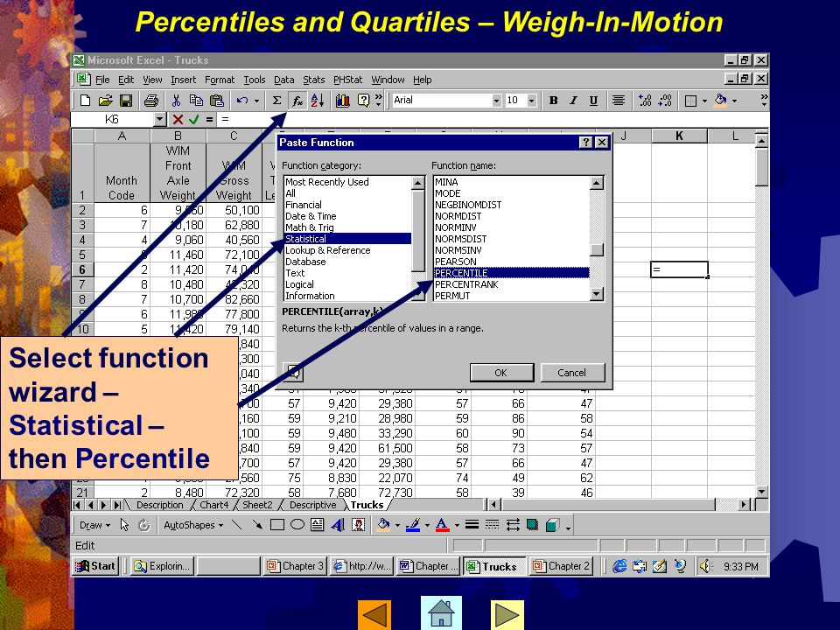Open the 3-D style tool
Image resolution: width=840 pixels, height=630 pixels.
pos(552,525)
